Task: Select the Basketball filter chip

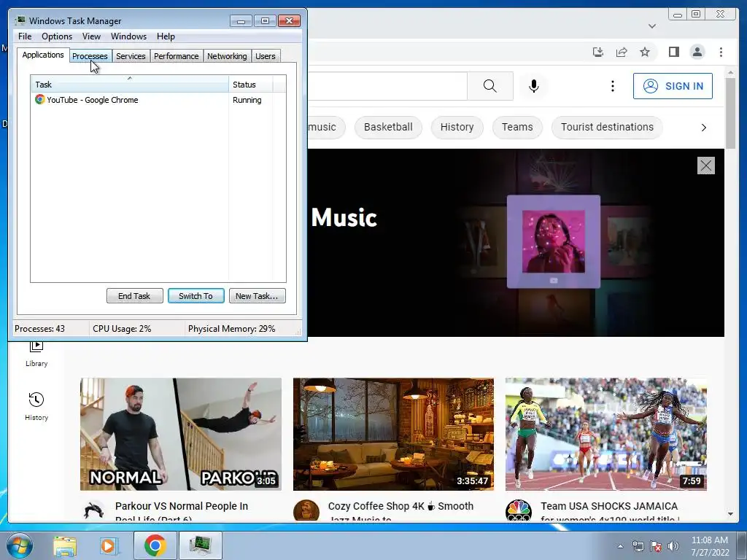Action: coord(388,127)
